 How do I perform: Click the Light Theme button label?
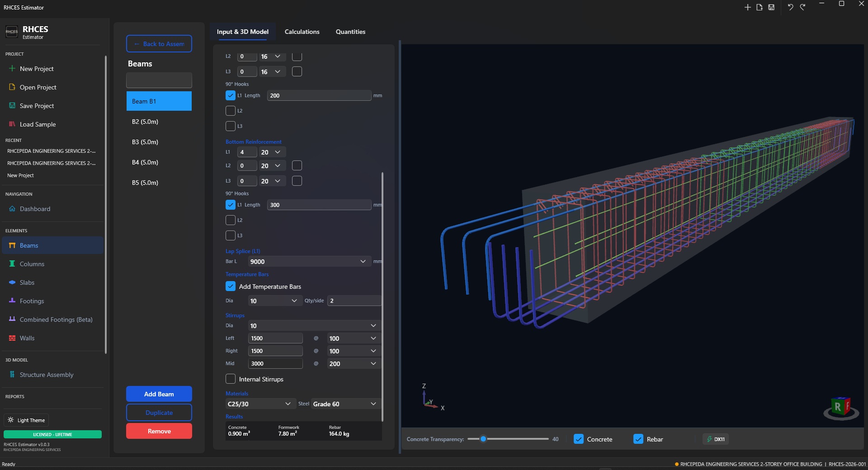31,420
